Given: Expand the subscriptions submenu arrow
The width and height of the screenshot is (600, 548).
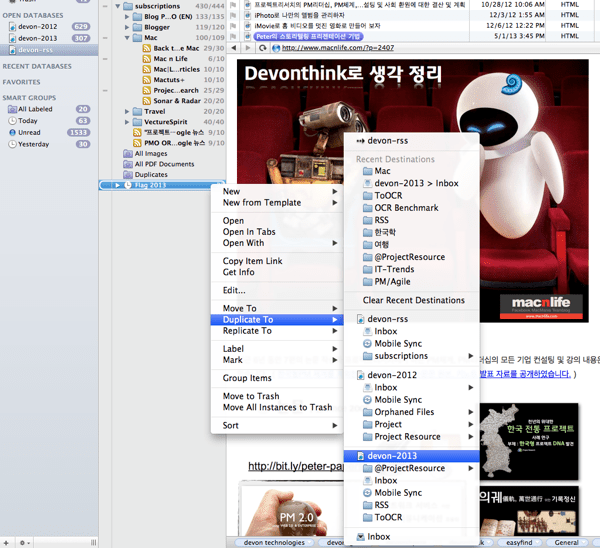Looking at the screenshot, I should (x=471, y=356).
